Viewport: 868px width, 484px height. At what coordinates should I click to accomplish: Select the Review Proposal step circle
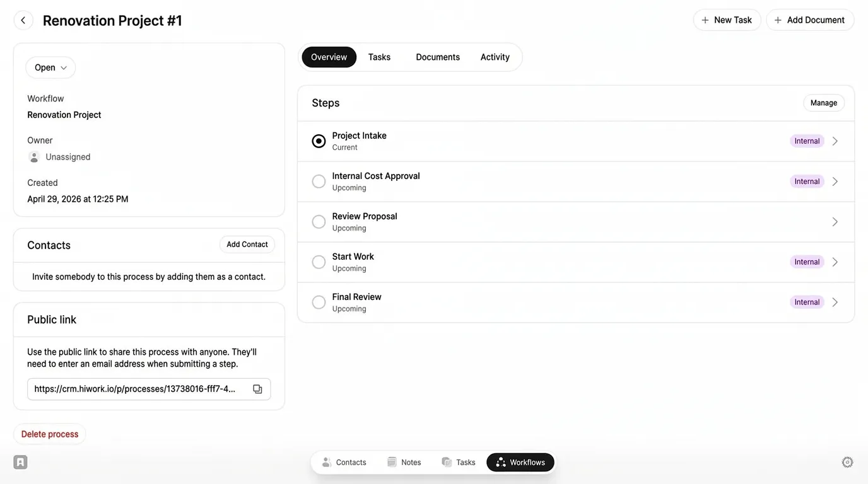pos(319,222)
